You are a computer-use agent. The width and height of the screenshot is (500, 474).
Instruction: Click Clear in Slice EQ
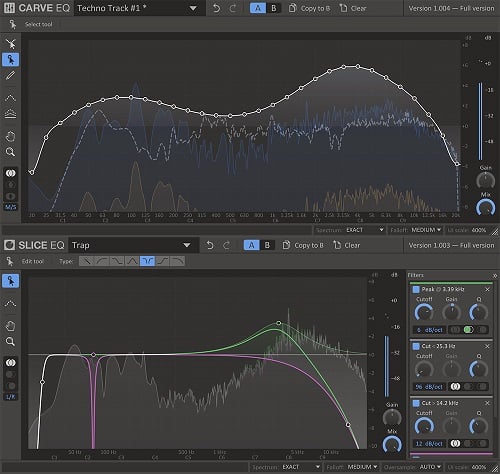coord(347,245)
